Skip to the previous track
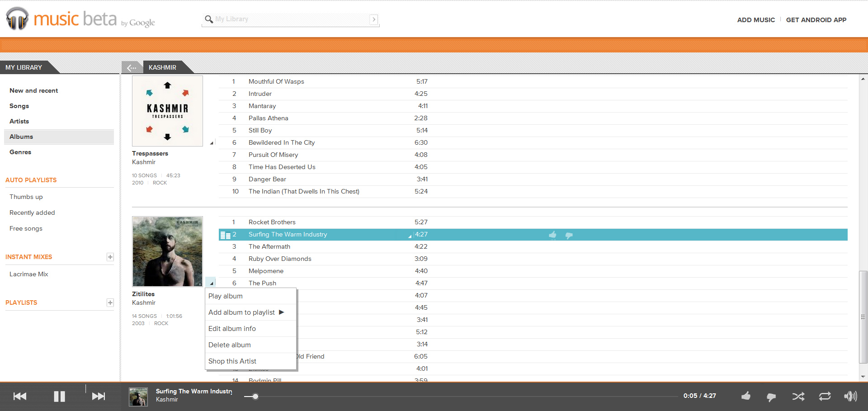The image size is (868, 411). pyautogui.click(x=20, y=397)
